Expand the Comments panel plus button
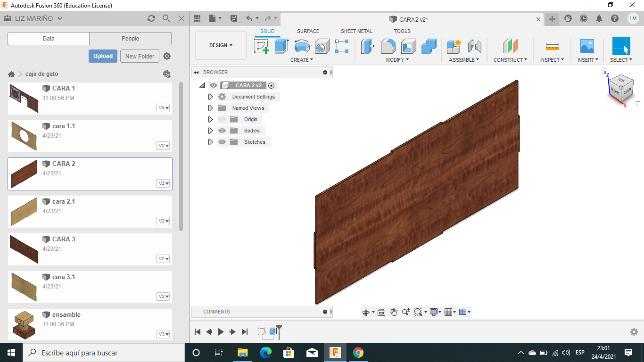The height and width of the screenshot is (362, 644). 325,312
